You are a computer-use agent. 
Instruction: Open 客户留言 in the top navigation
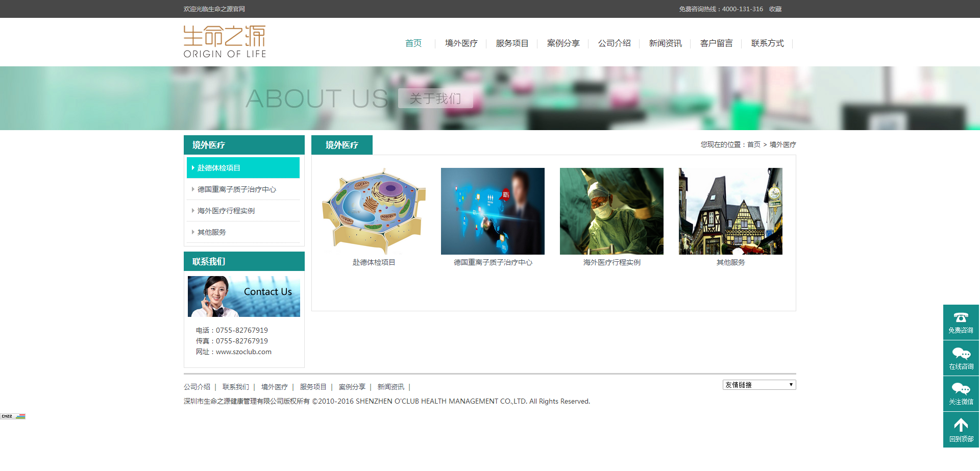[x=716, y=43]
